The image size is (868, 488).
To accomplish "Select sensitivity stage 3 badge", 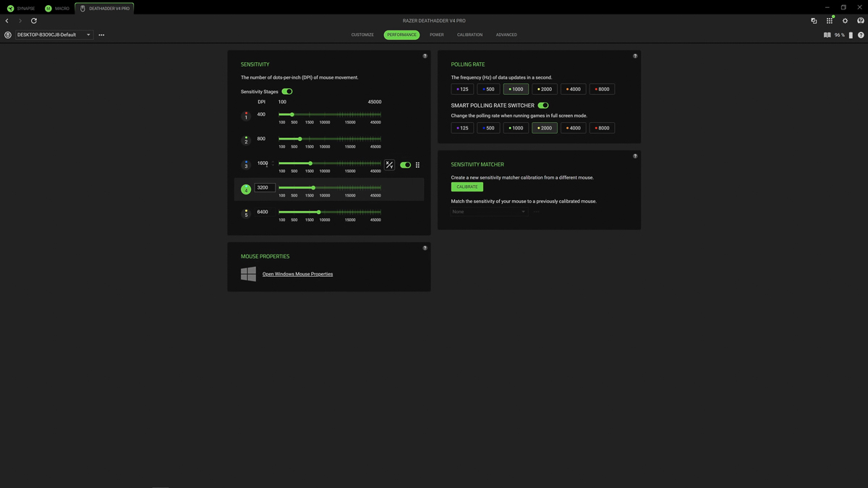I will pyautogui.click(x=246, y=165).
